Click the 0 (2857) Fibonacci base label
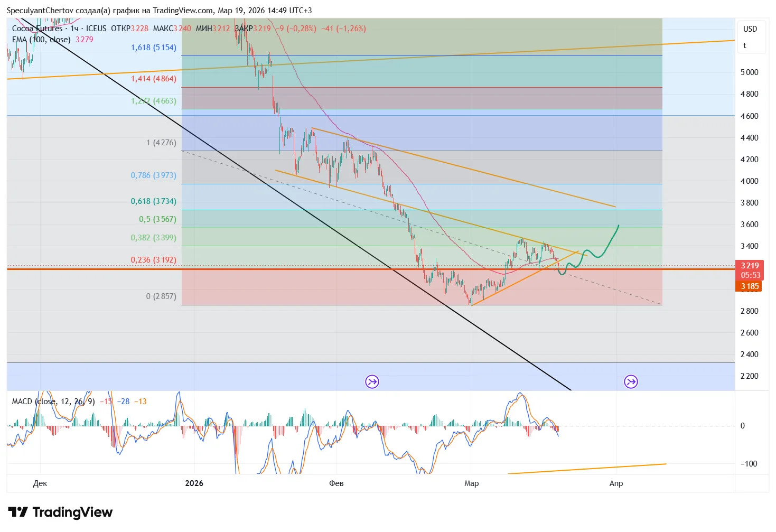This screenshot has height=532, width=776. click(161, 296)
